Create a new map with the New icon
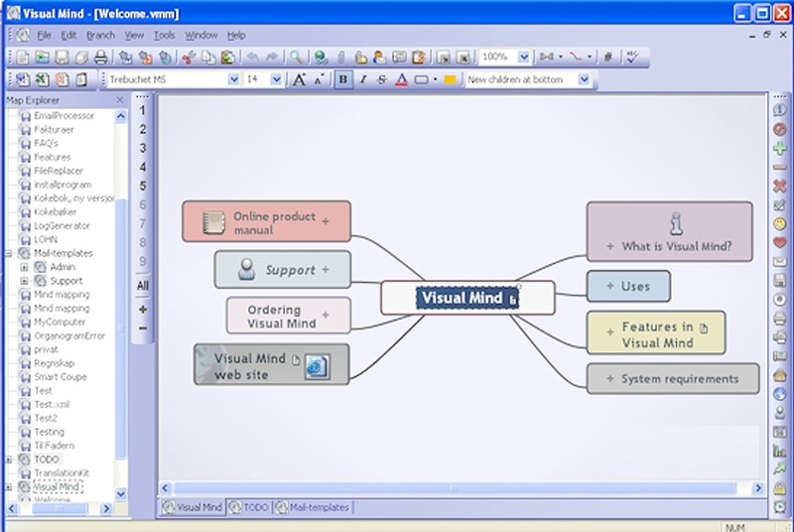The image size is (794, 532). (22, 58)
